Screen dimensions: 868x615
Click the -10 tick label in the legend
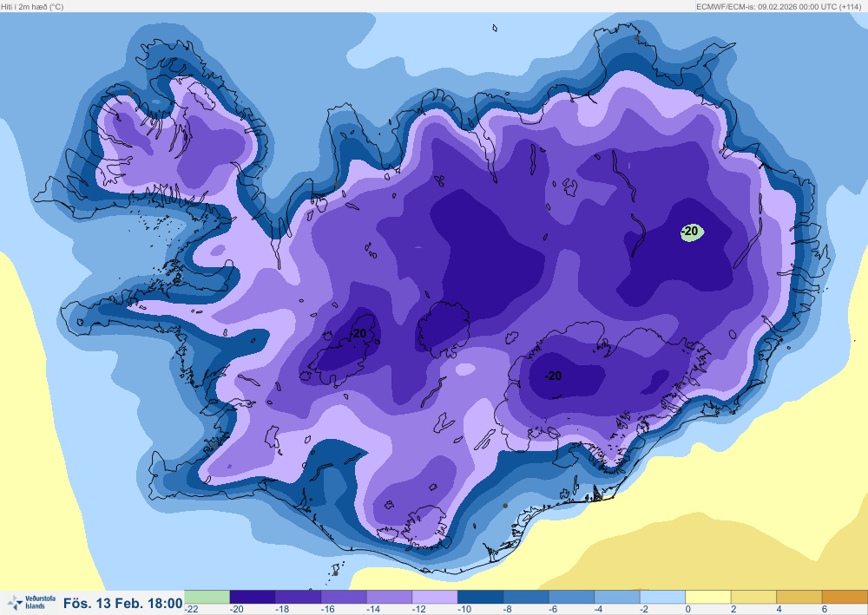[x=464, y=609]
